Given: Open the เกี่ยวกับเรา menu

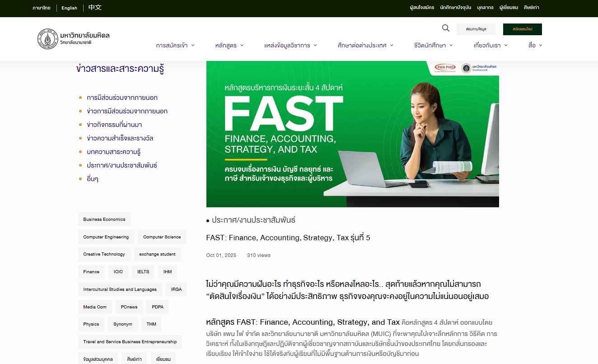Looking at the screenshot, I should [491, 45].
